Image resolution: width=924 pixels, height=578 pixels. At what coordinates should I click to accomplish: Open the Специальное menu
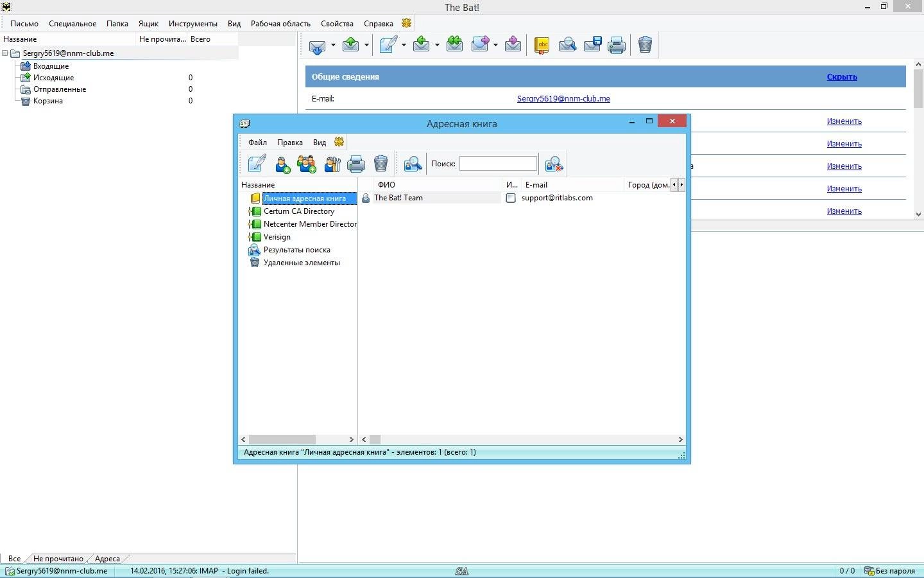click(x=73, y=24)
